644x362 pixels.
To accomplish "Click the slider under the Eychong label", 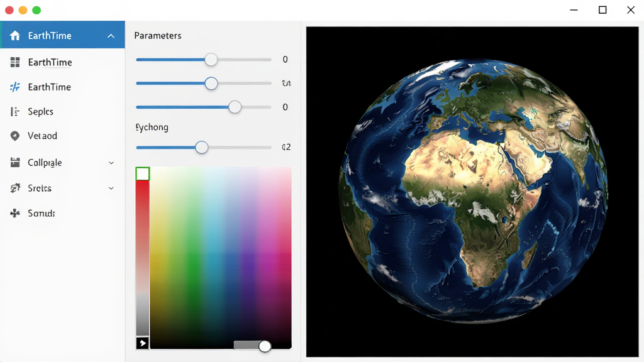I will pyautogui.click(x=204, y=147).
